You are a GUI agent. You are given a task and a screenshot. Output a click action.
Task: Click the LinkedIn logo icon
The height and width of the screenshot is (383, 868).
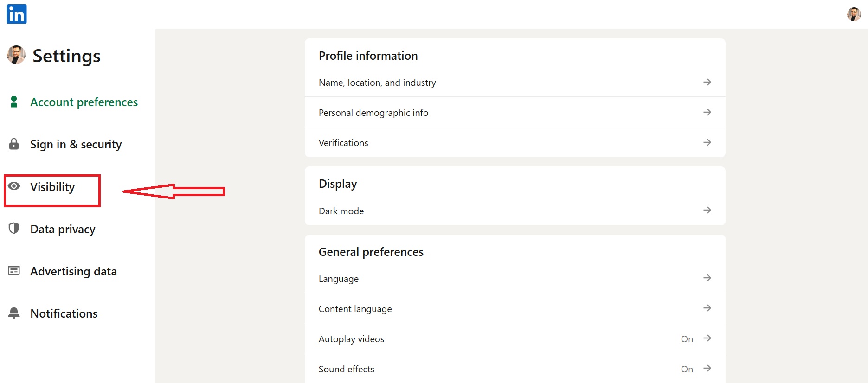coord(17,14)
